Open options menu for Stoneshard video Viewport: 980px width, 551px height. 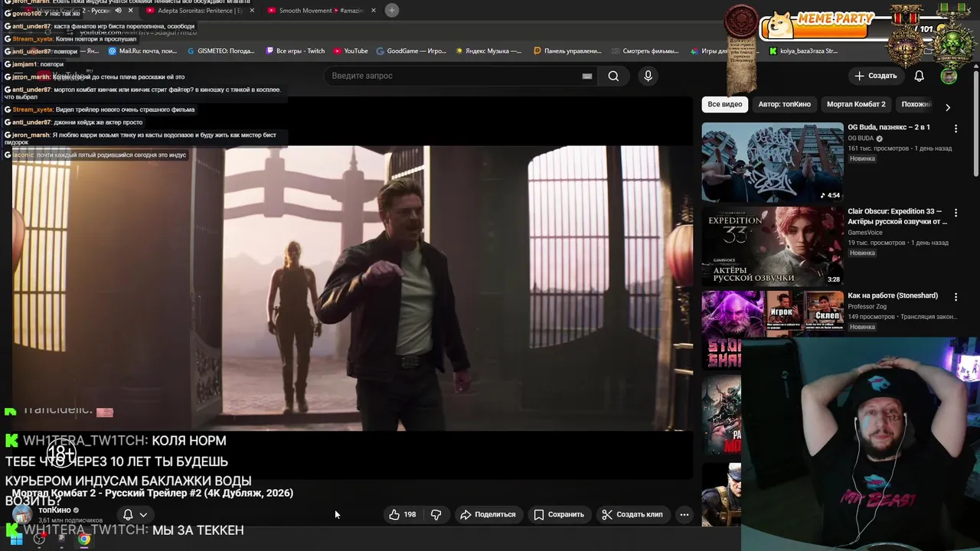point(955,296)
